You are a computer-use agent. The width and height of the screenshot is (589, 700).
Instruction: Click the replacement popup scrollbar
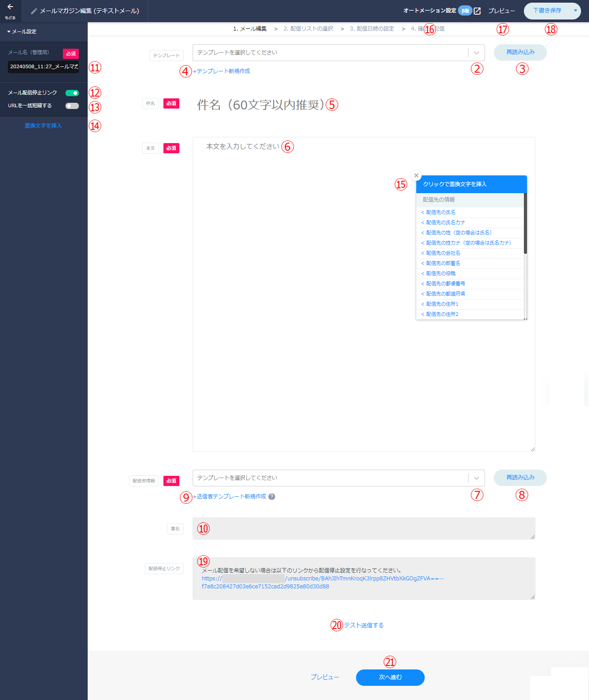(525, 223)
